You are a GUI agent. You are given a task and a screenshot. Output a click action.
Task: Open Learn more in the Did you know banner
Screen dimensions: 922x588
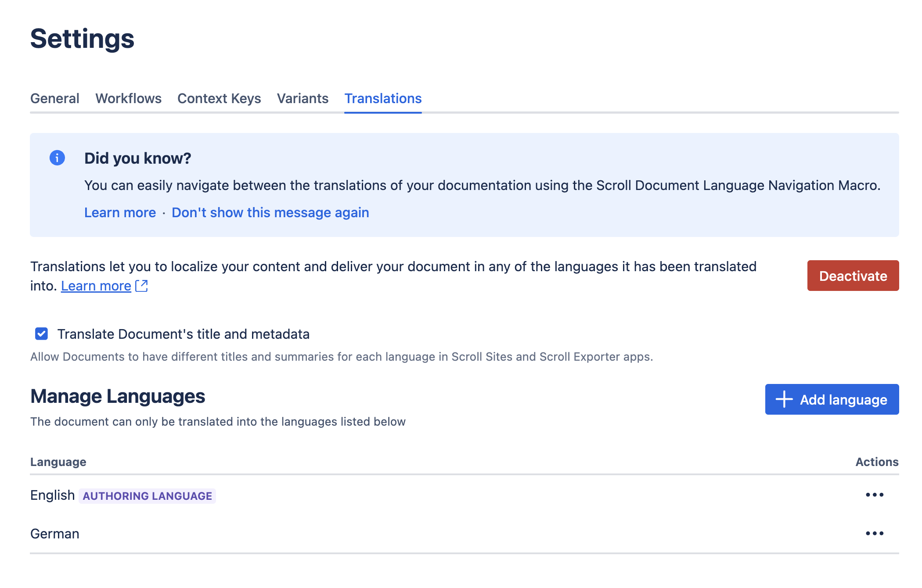point(120,212)
